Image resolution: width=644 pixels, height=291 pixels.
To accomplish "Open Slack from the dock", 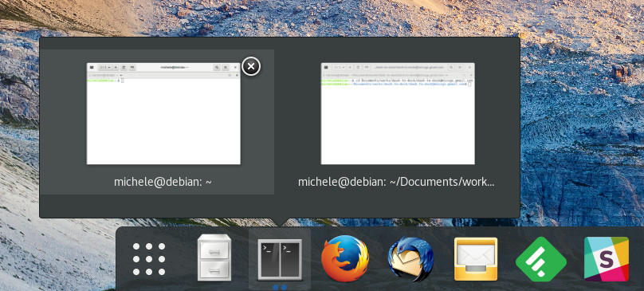I will coord(607,259).
